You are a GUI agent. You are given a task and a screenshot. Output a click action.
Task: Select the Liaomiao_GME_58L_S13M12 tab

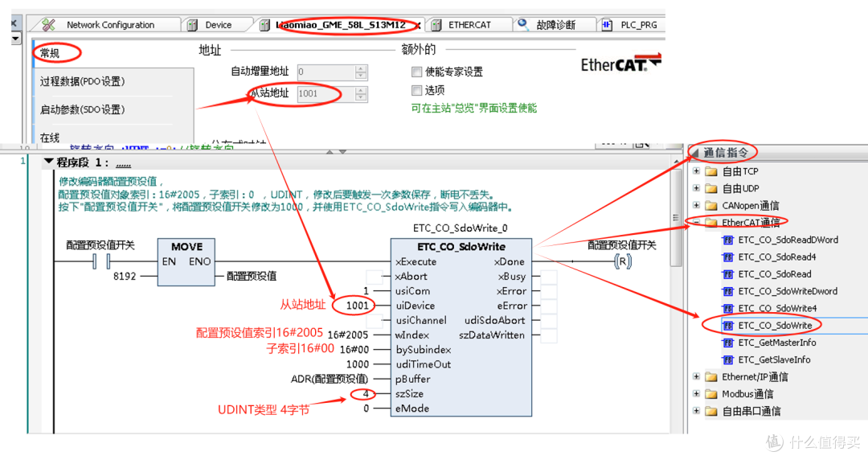pos(340,25)
